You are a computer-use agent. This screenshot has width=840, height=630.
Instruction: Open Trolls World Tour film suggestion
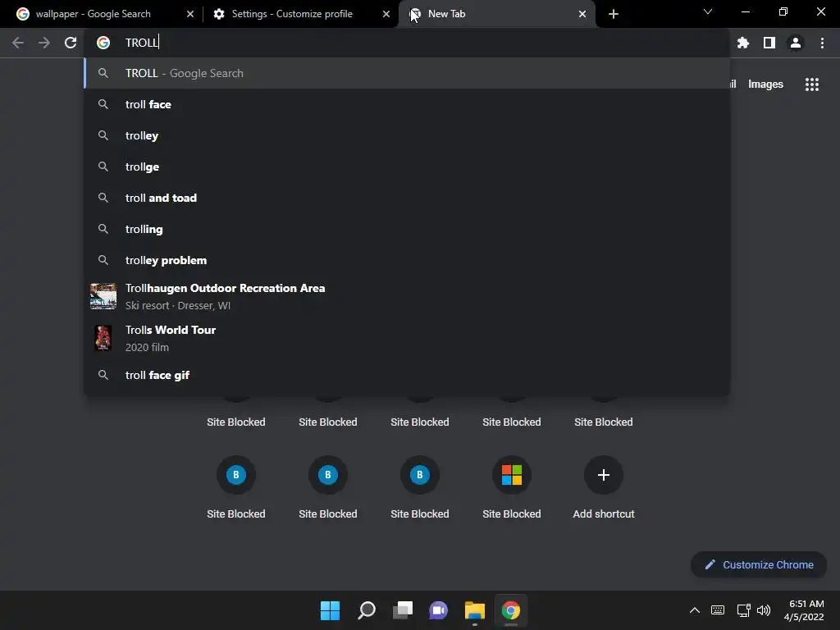407,338
